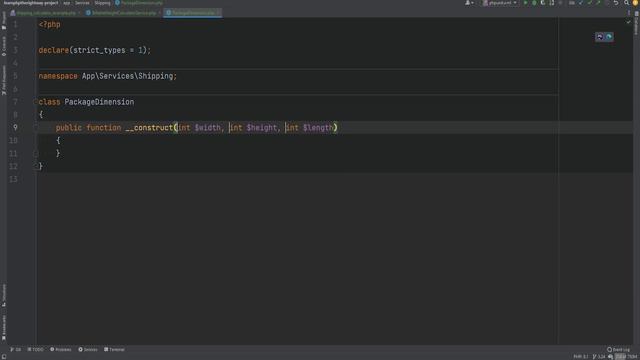The width and height of the screenshot is (640, 360).
Task: Click the green VCS commit checkmark icon
Action: [589, 3]
